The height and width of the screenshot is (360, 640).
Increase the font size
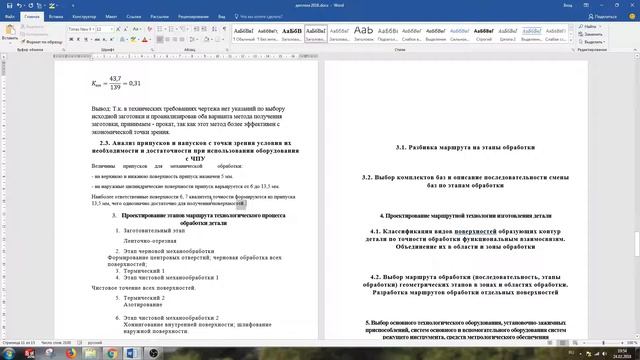coord(118,29)
